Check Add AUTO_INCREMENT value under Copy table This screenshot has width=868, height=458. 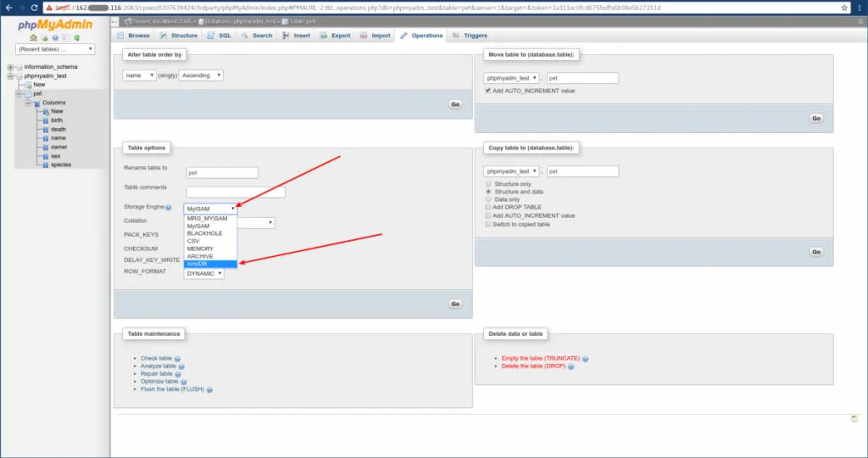click(x=487, y=215)
